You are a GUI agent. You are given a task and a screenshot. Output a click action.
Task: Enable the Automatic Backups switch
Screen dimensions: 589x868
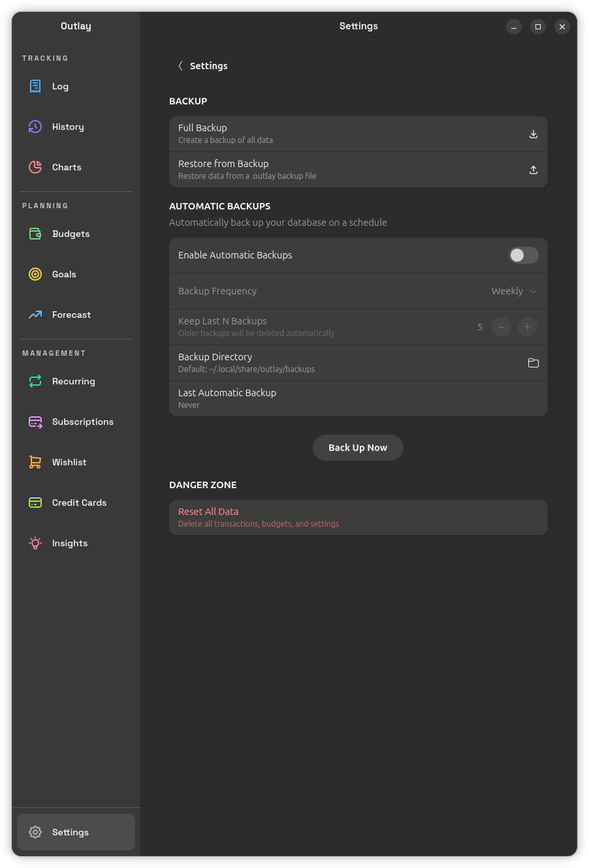523,255
